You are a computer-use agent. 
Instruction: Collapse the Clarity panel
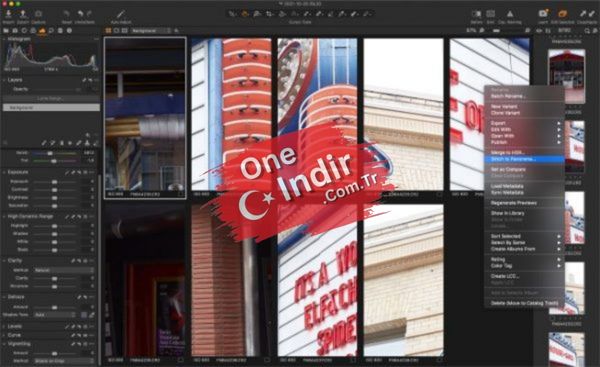(4, 261)
